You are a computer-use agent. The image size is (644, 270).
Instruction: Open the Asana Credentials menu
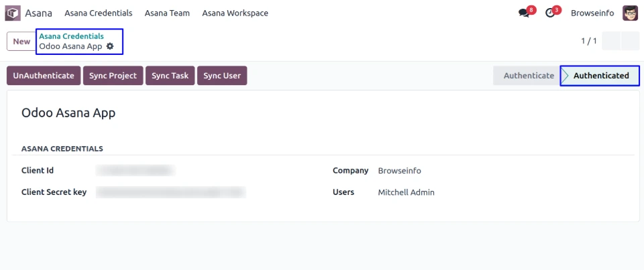pyautogui.click(x=98, y=13)
